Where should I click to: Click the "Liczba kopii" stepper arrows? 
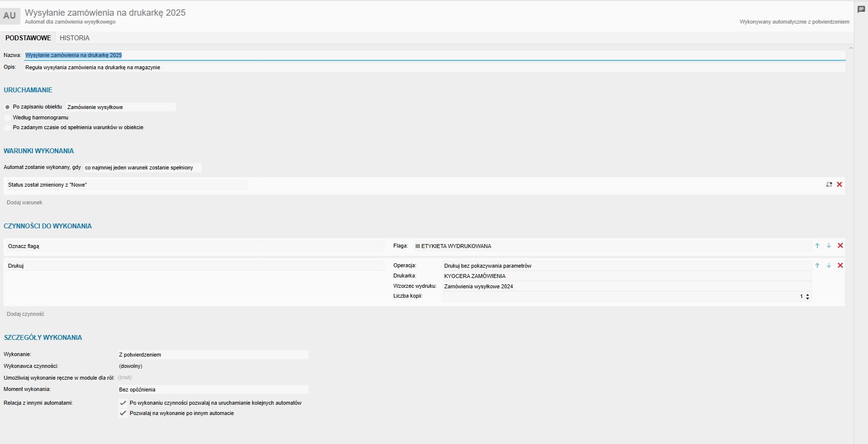(x=808, y=297)
